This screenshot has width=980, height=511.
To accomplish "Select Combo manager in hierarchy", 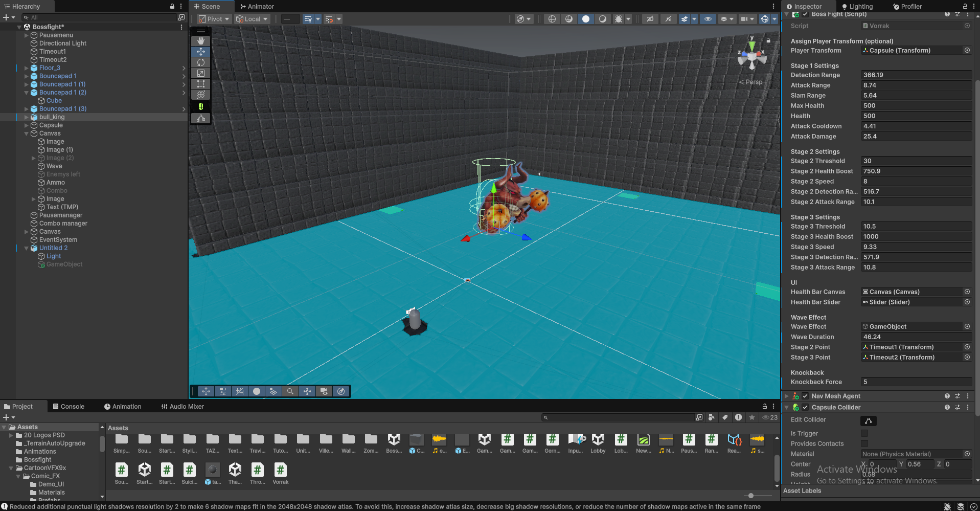I will 63,224.
